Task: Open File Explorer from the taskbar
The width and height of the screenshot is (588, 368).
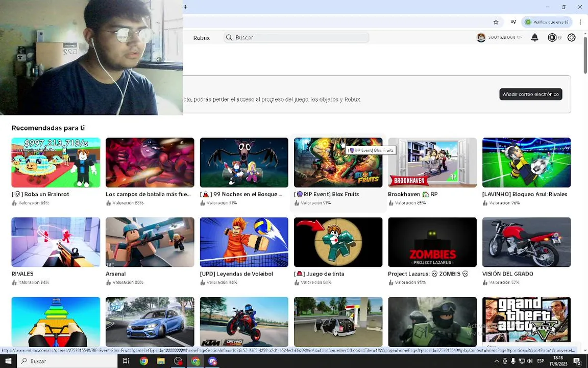Action: pos(161,361)
